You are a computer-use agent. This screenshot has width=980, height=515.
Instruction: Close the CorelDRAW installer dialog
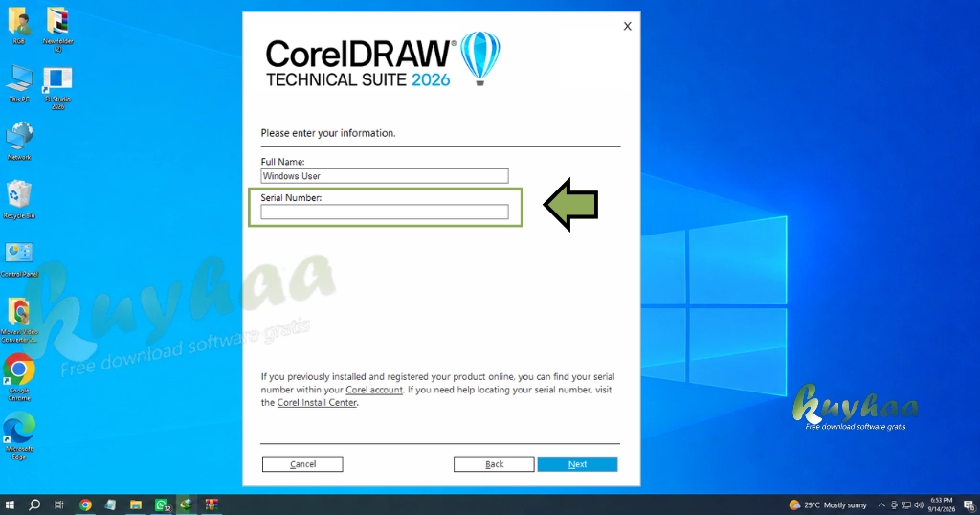coord(628,26)
